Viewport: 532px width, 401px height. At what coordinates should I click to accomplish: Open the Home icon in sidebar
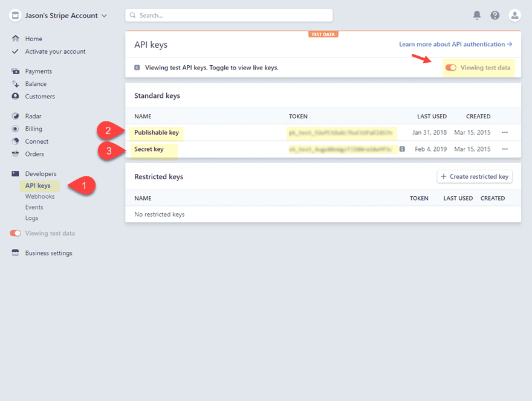pos(15,38)
